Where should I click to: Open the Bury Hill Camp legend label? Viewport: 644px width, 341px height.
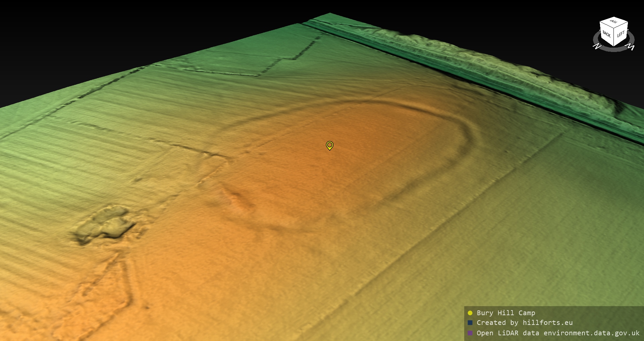point(506,313)
